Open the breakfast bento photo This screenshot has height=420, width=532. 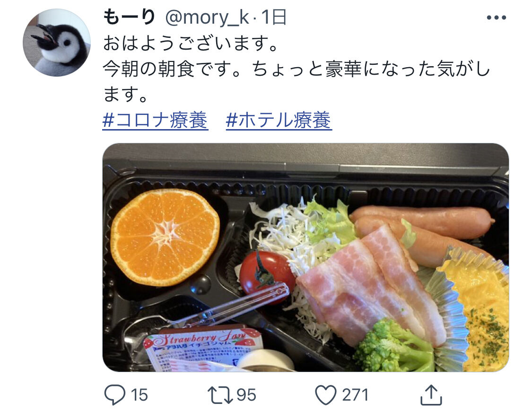click(305, 257)
